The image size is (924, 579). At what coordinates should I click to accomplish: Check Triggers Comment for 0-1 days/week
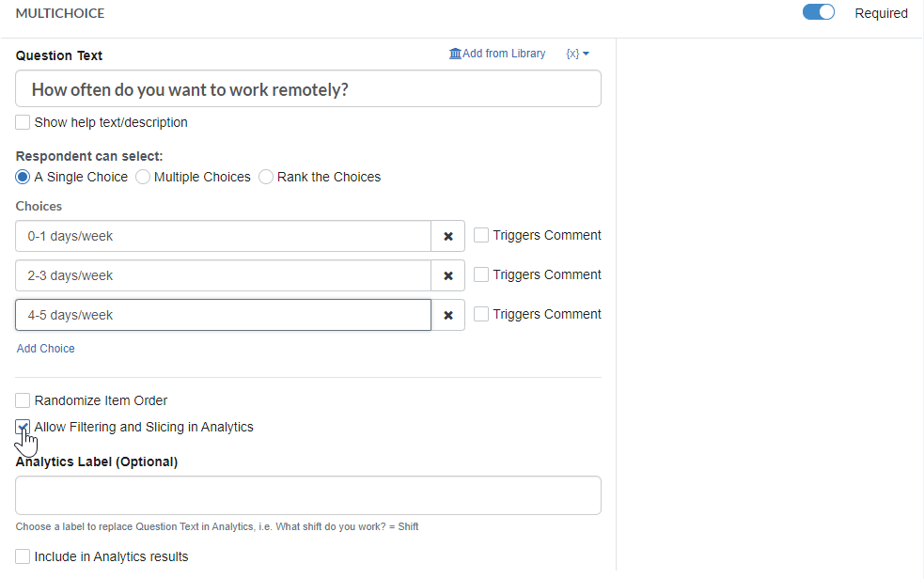click(481, 236)
